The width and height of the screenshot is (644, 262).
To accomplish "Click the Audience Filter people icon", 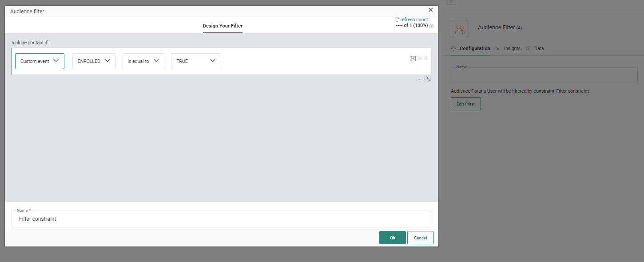I will pyautogui.click(x=460, y=29).
